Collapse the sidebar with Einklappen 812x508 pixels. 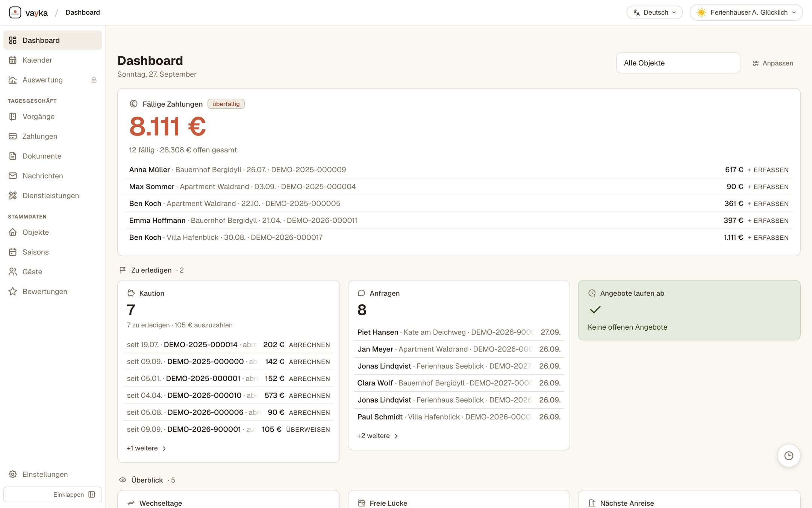point(53,494)
